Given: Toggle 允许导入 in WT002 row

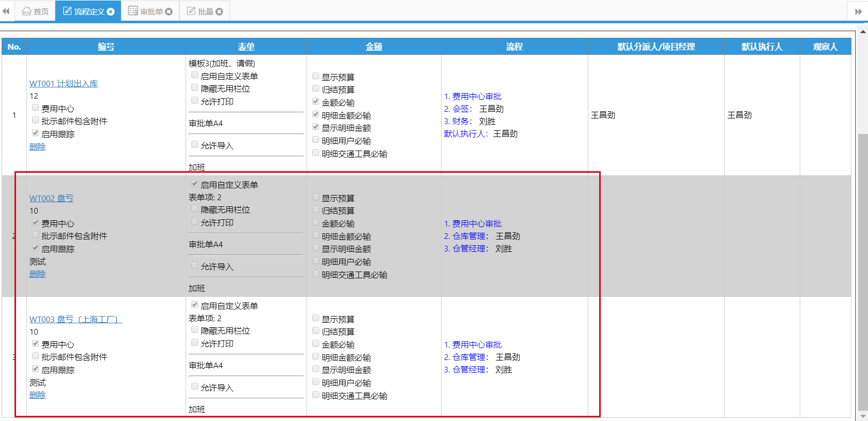Looking at the screenshot, I should (x=195, y=265).
